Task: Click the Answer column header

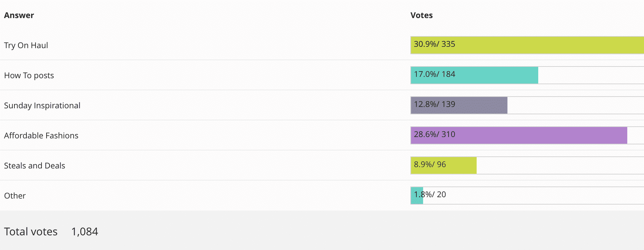Action: [x=19, y=15]
